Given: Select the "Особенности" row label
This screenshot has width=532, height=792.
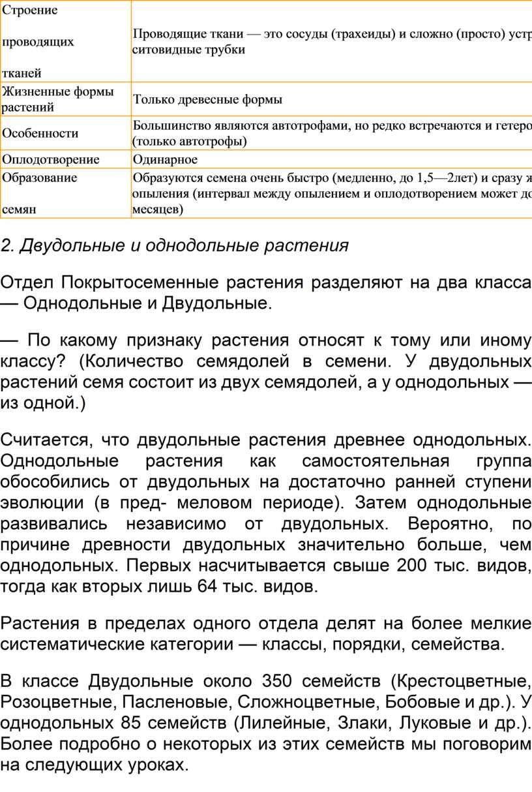Looking at the screenshot, I should (40, 133).
